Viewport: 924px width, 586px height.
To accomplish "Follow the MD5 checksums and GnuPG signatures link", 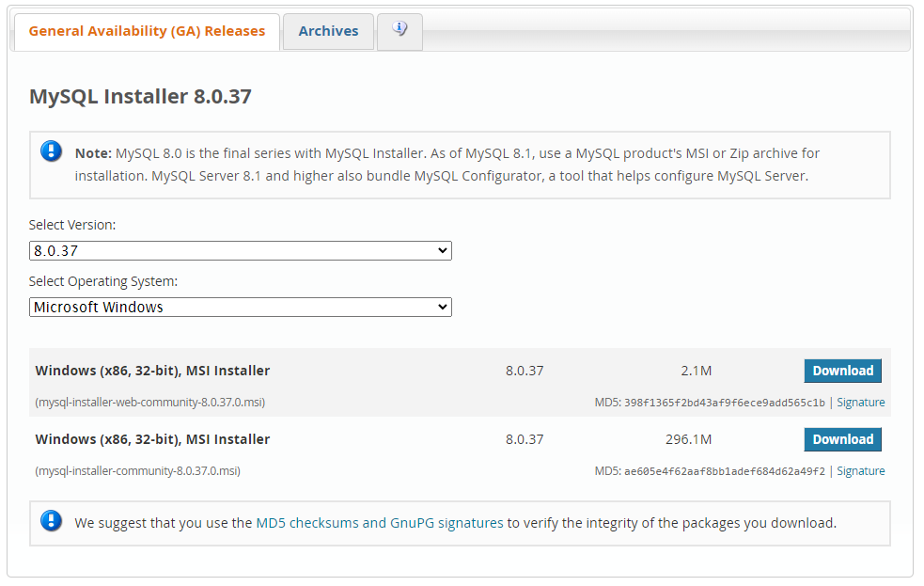I will 380,523.
